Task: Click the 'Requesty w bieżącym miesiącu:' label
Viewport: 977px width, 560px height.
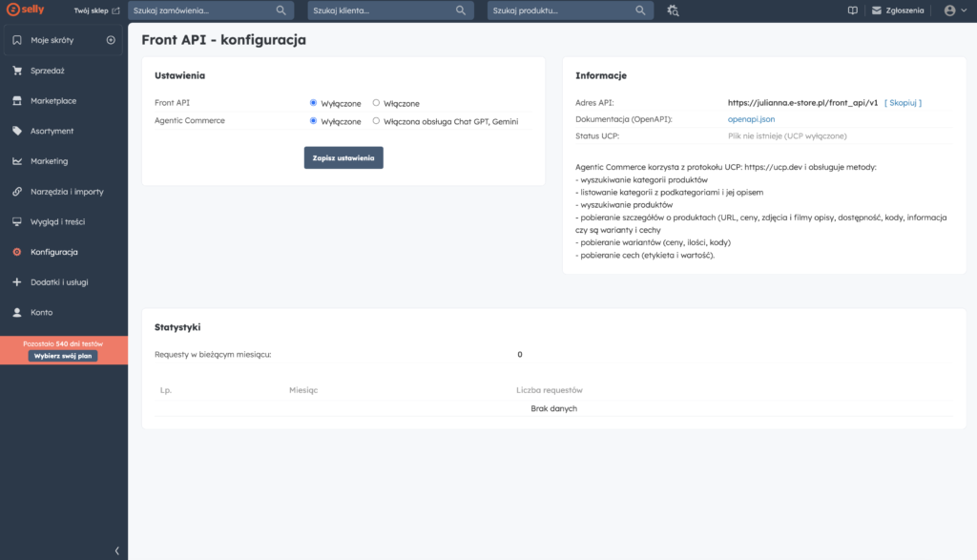Action: (213, 355)
